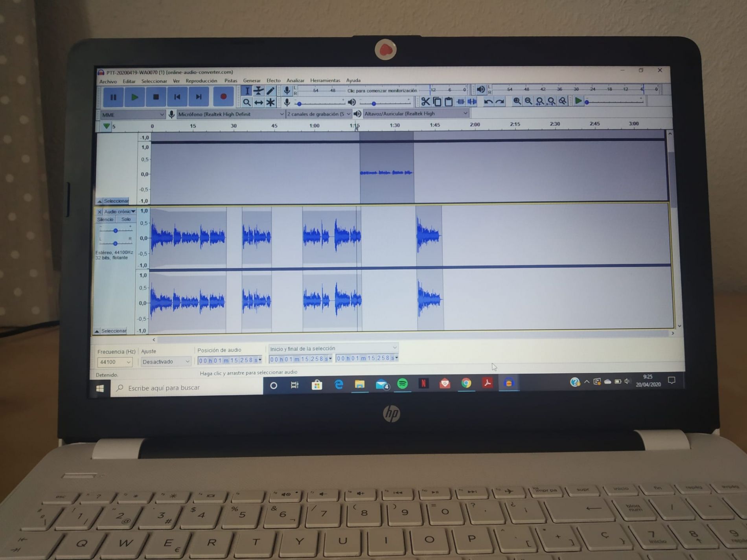Image resolution: width=747 pixels, height=560 pixels.
Task: Open the Ayuda menu
Action: click(x=353, y=81)
